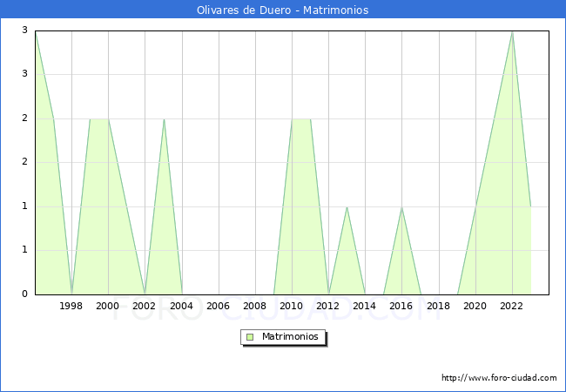
Task: Click the 2012 year axis label
Action: 328,306
